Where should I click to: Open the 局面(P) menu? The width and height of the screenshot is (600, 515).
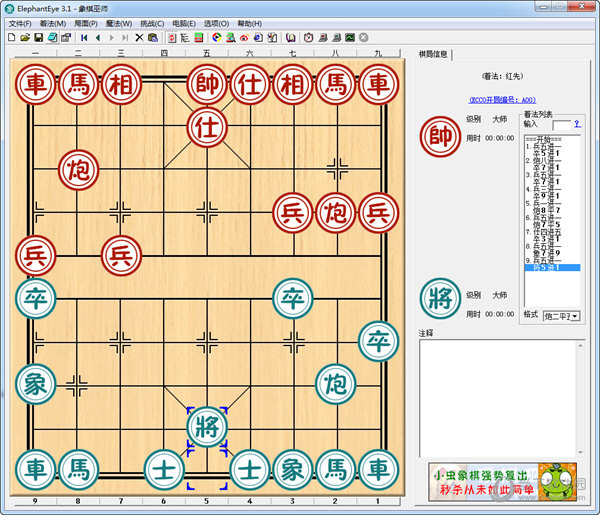(86, 24)
